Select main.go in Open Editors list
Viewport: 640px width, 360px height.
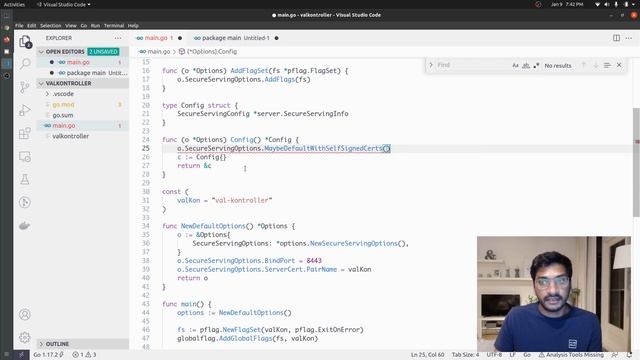click(x=78, y=62)
